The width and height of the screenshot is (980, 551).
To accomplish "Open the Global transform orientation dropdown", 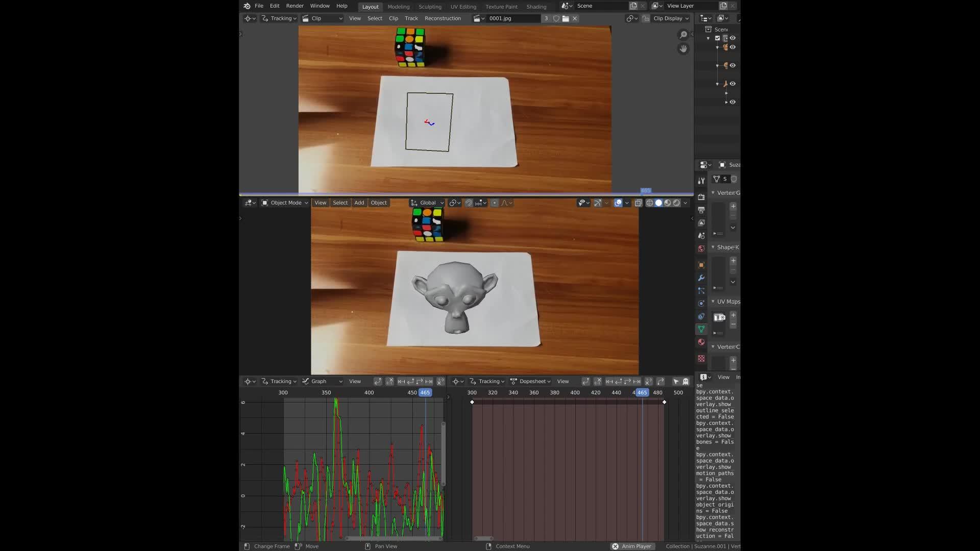I will pos(427,203).
